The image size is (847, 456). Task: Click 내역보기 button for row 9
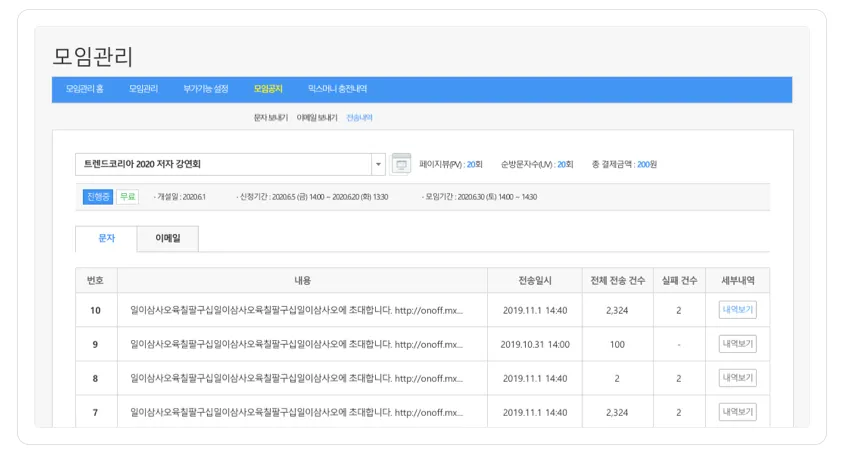737,344
